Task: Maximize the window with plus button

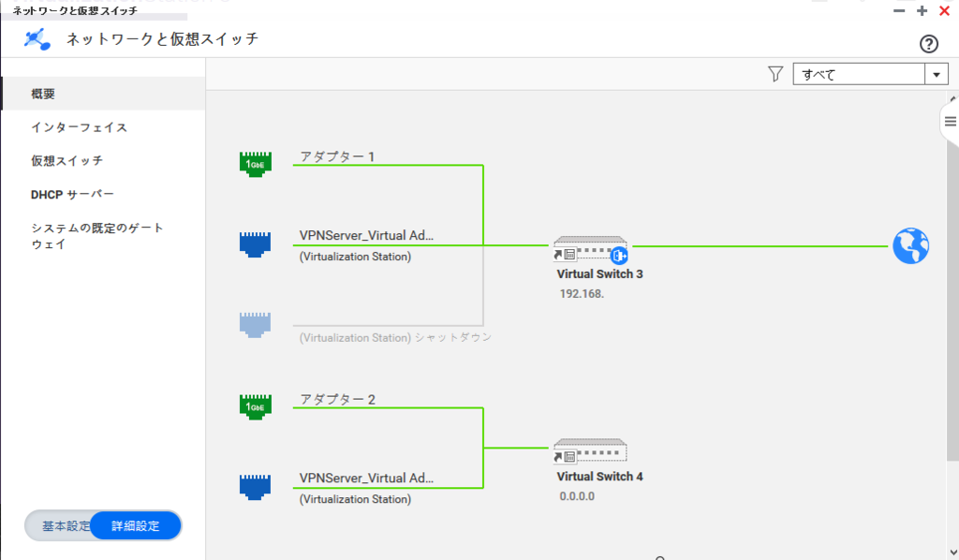Action: pos(922,11)
